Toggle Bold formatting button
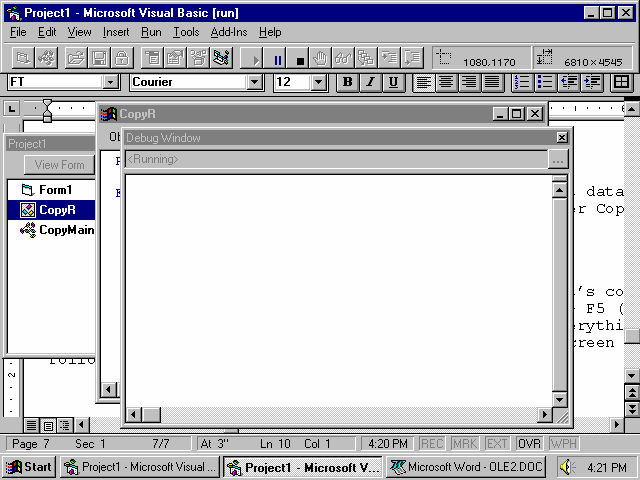 (x=347, y=82)
